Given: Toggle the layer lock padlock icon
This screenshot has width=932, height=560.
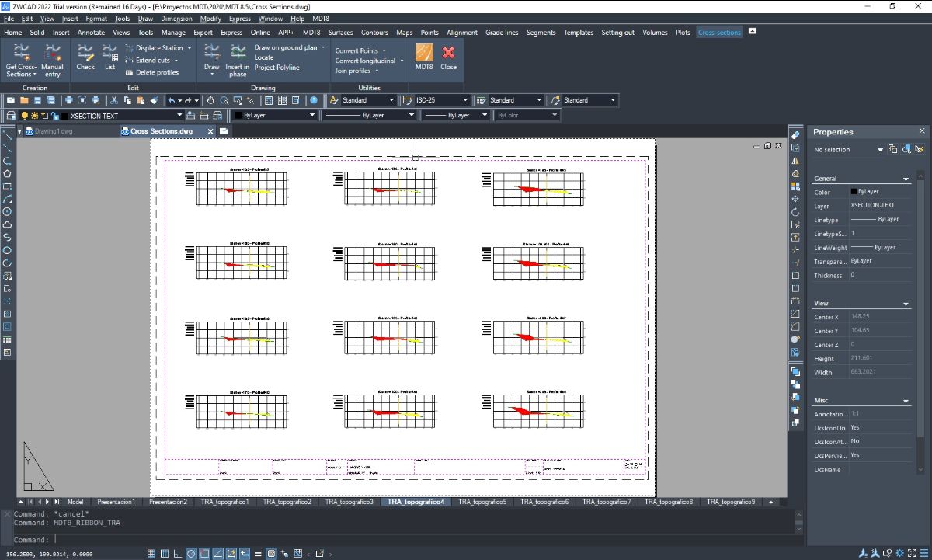Looking at the screenshot, I should coord(55,115).
